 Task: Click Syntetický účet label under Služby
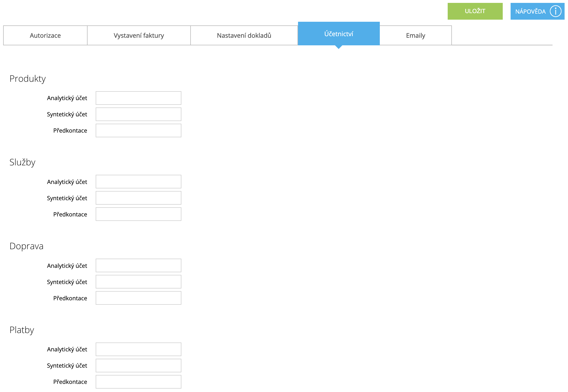click(x=67, y=198)
